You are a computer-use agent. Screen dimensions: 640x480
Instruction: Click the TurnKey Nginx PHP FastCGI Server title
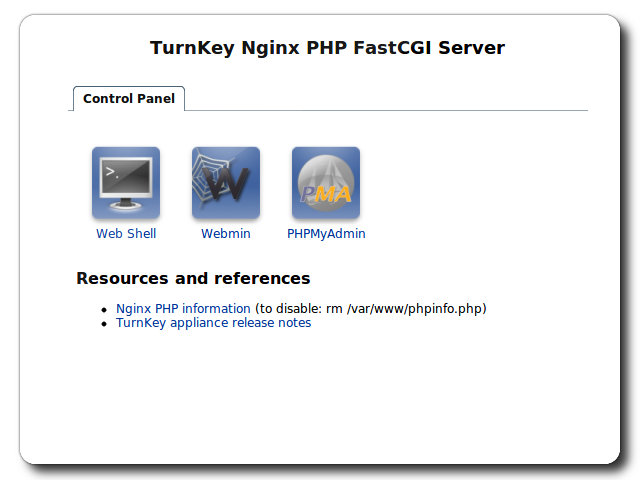pos(327,48)
